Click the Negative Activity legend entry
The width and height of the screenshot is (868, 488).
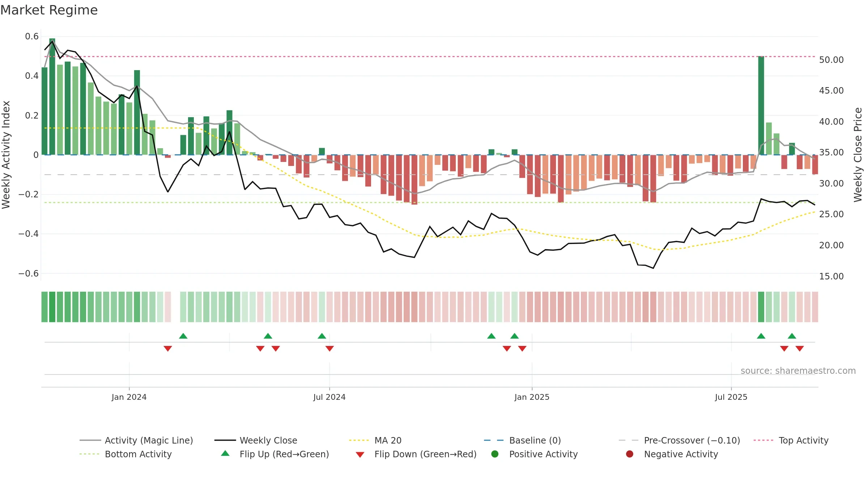pos(672,454)
